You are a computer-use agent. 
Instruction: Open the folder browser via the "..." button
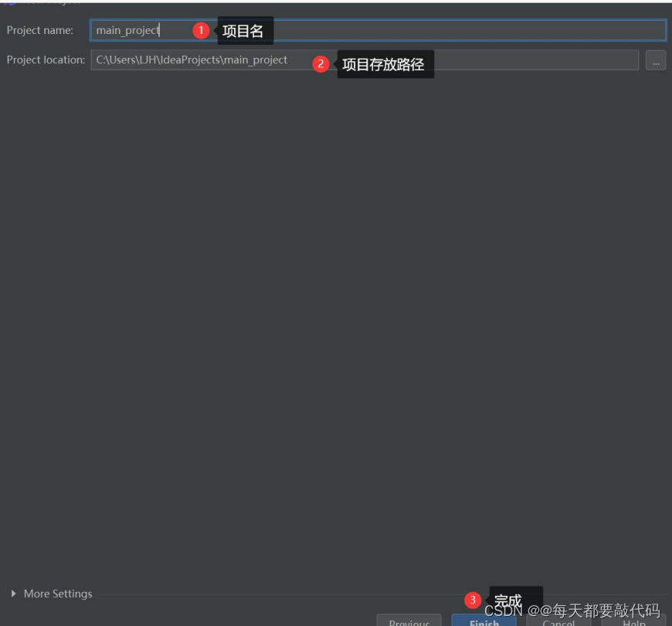click(x=656, y=60)
